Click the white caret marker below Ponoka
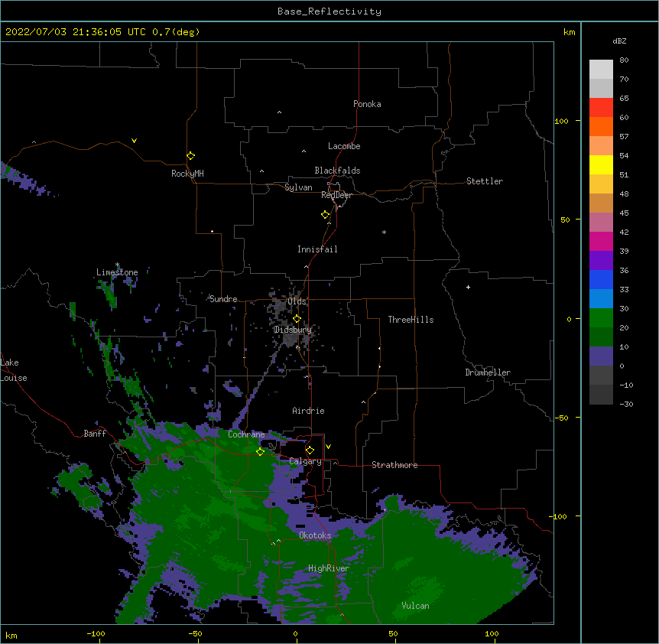The height and width of the screenshot is (644, 659). pos(280,112)
